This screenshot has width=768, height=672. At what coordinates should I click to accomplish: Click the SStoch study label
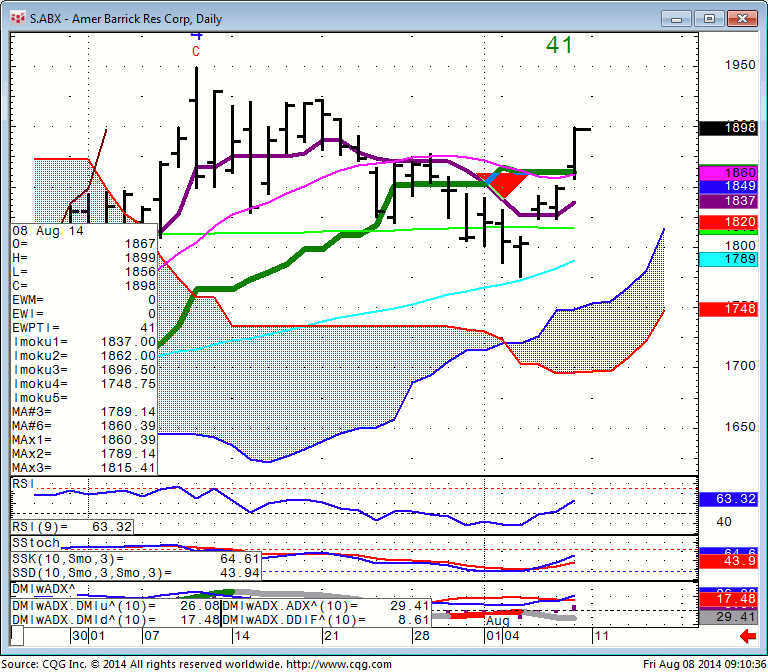tap(36, 543)
